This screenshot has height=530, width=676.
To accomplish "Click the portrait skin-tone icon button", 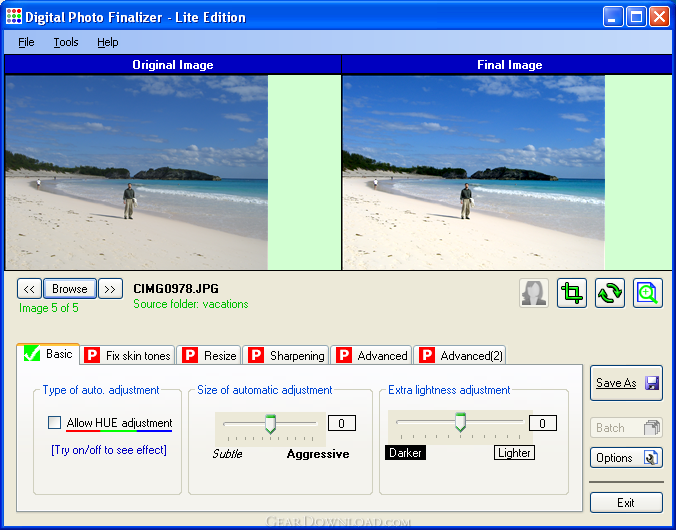I will [x=534, y=293].
